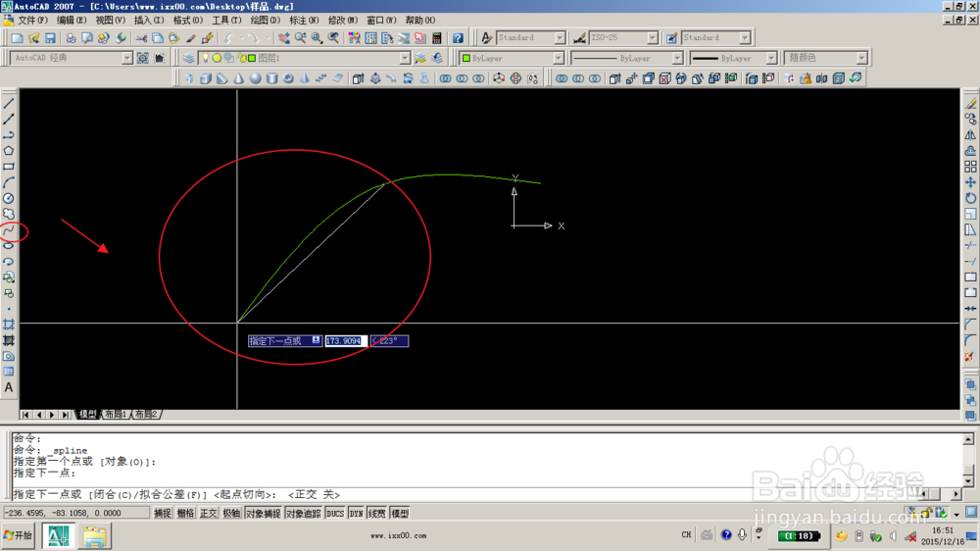The width and height of the screenshot is (980, 551).
Task: Expand the ByLayer linetype dropdown
Action: (677, 58)
